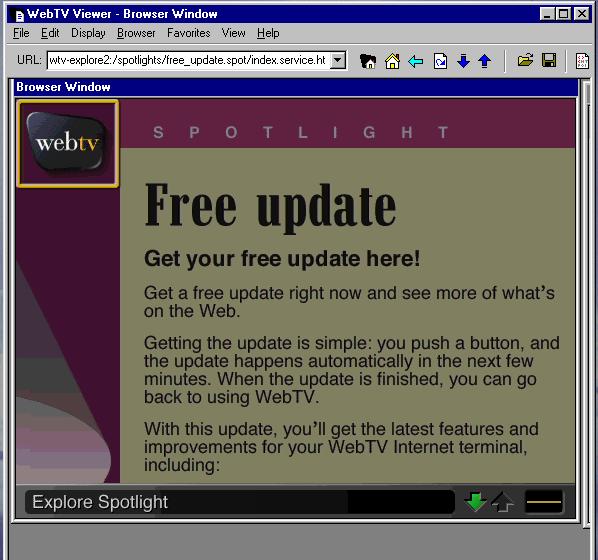Expand the URL dropdown arrow
The height and width of the screenshot is (560, 598).
[x=338, y=60]
